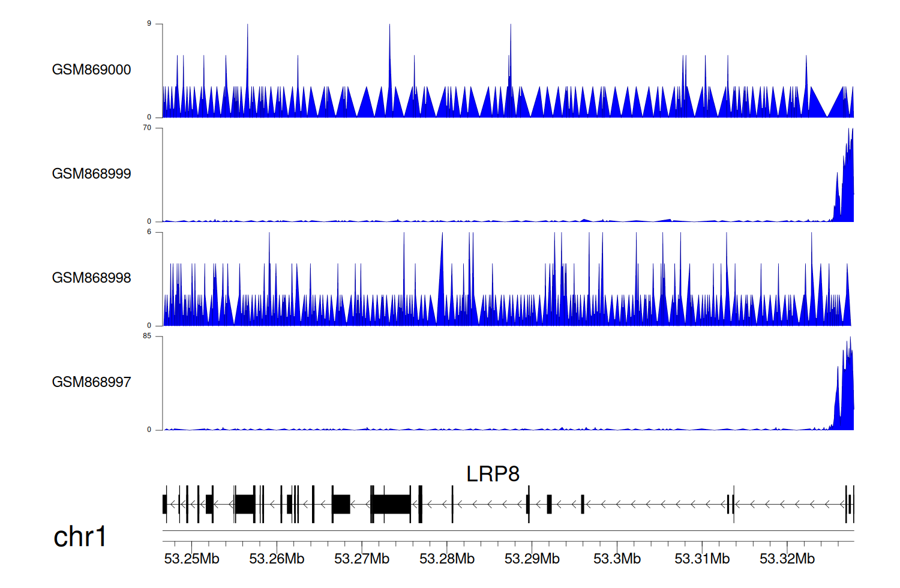
Task: Select the 53.3Mb position label
Action: (617, 559)
